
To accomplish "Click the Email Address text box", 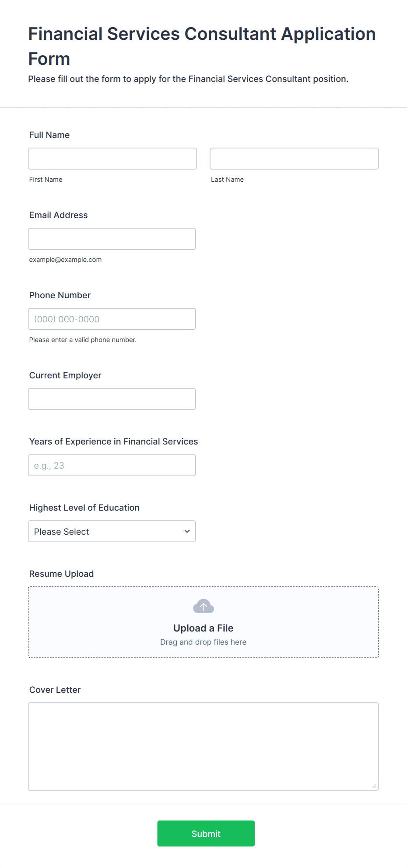I will (112, 239).
